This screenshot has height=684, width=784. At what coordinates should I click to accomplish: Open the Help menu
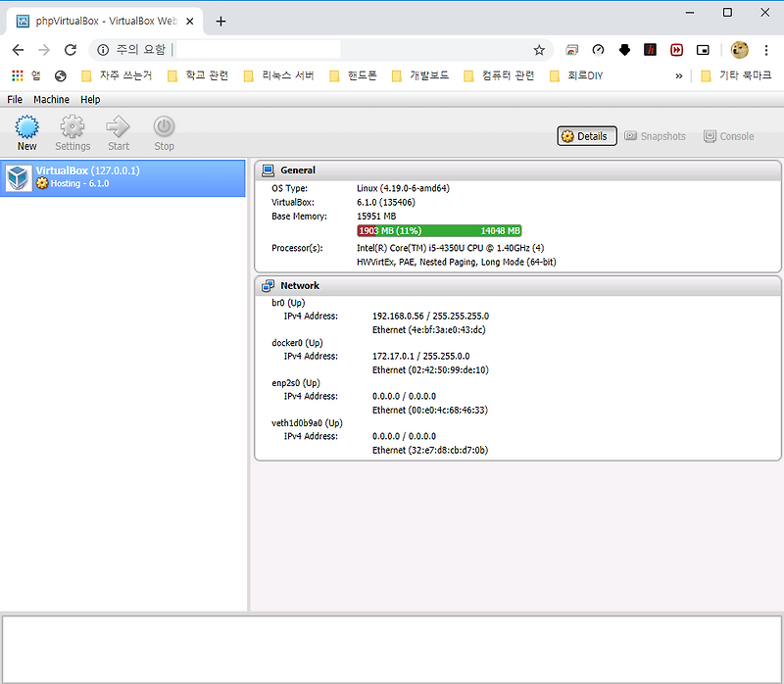tap(90, 100)
